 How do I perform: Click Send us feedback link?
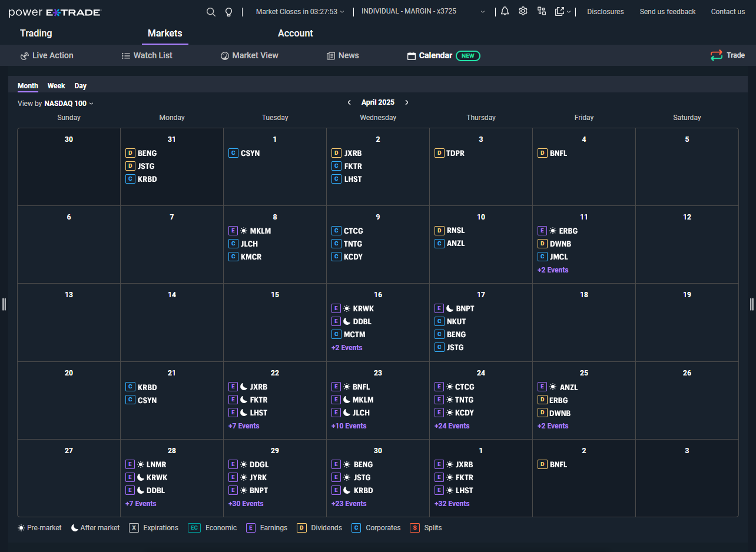tap(668, 12)
